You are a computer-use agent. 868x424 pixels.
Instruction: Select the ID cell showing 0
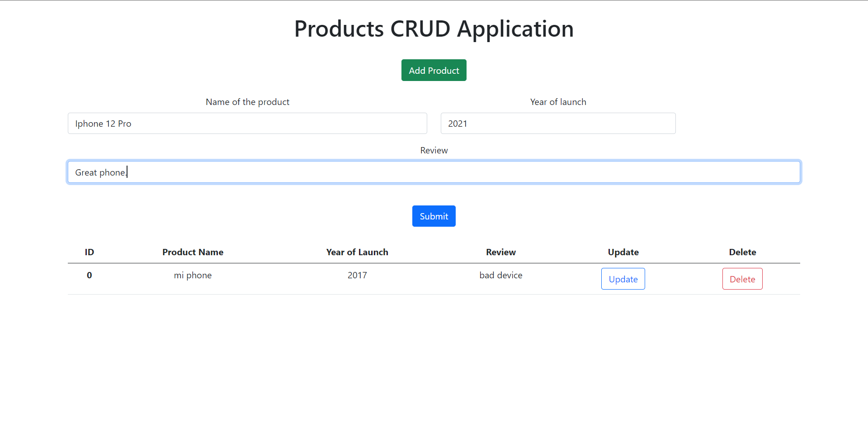(x=90, y=275)
